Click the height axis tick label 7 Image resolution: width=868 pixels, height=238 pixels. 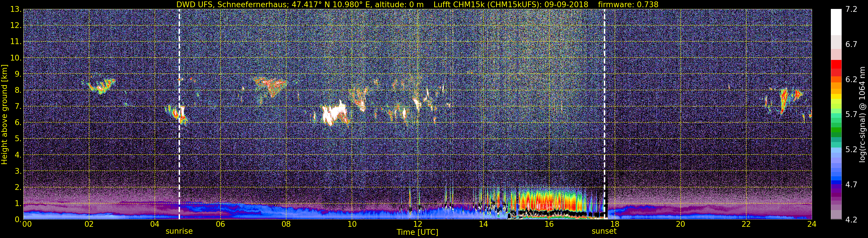[x=18, y=107]
